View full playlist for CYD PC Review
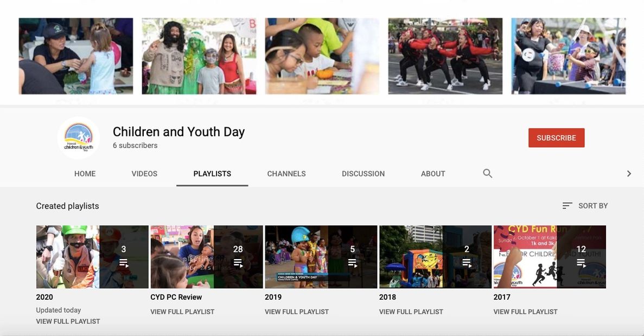This screenshot has height=336, width=644. (x=182, y=312)
